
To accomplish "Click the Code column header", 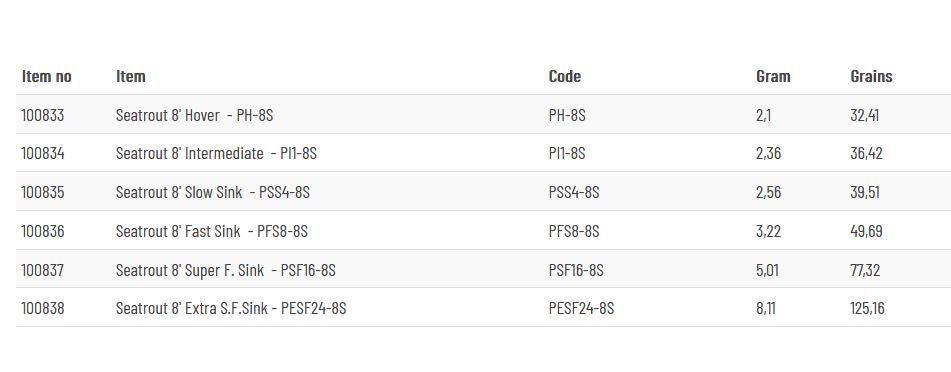I will [x=565, y=76].
